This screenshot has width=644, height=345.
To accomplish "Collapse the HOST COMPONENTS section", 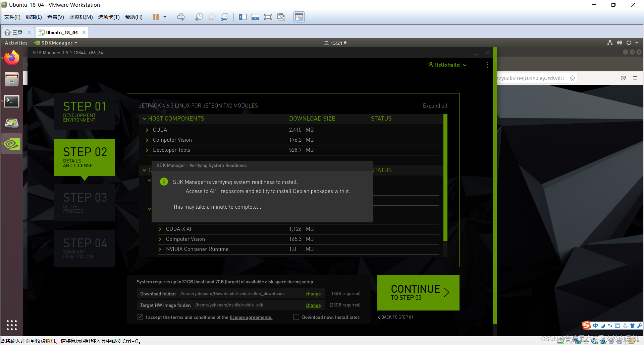I will [144, 119].
